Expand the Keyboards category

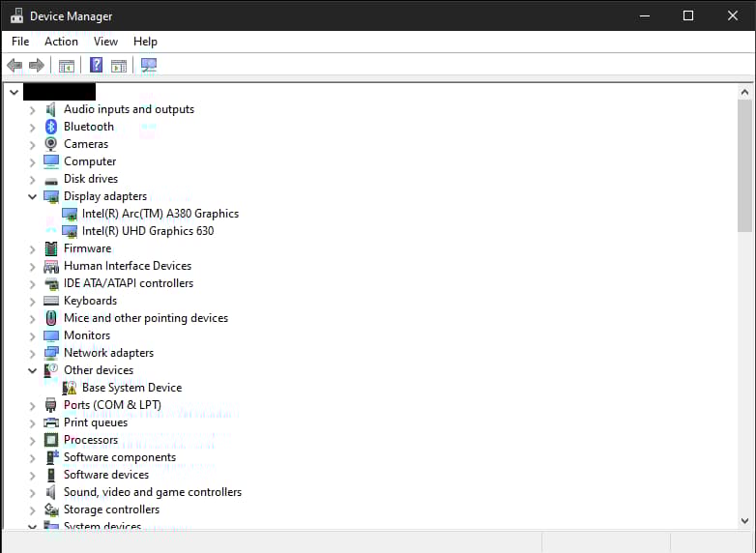click(33, 301)
